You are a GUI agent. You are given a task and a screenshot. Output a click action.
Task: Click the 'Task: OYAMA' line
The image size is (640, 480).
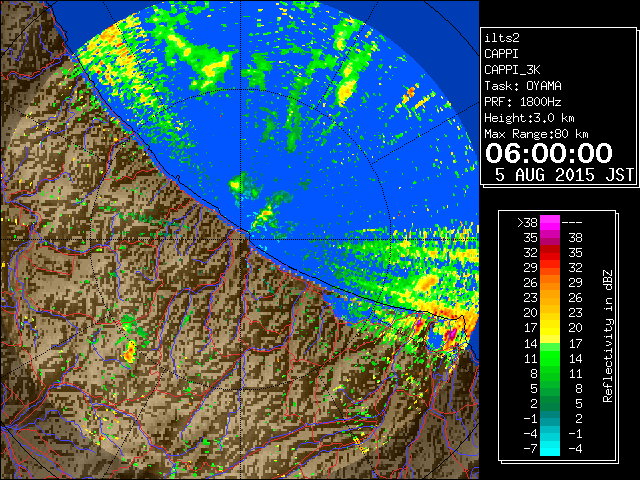523,86
